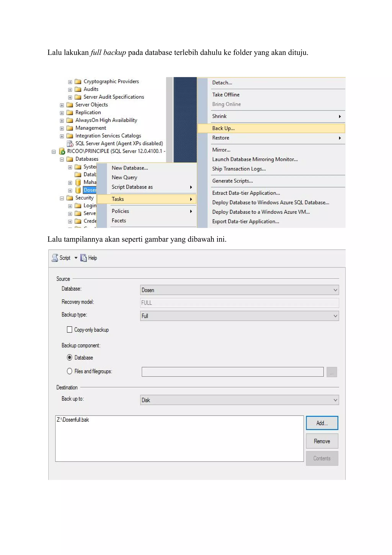Click the Replication folder icon
The image size is (392, 555).
coord(69,112)
